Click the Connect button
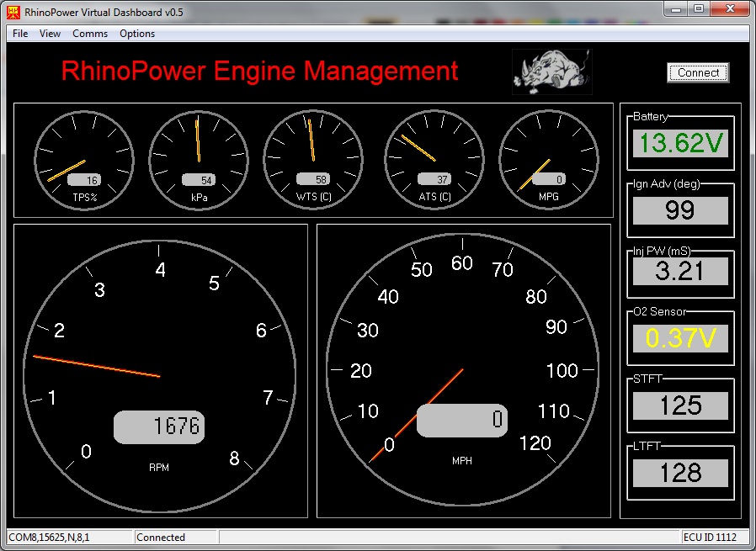 (698, 72)
